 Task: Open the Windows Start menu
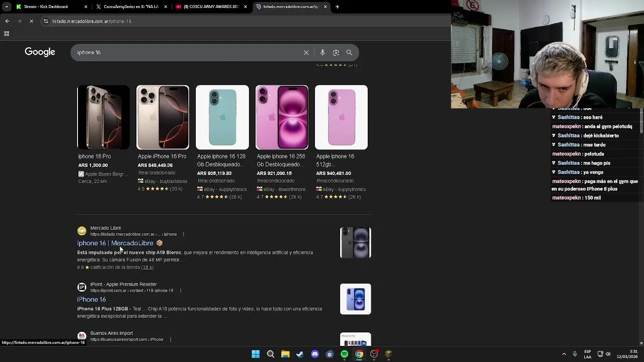(x=256, y=354)
